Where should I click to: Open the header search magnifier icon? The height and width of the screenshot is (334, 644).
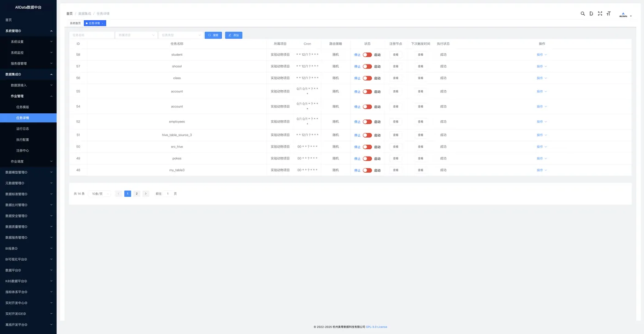point(583,14)
